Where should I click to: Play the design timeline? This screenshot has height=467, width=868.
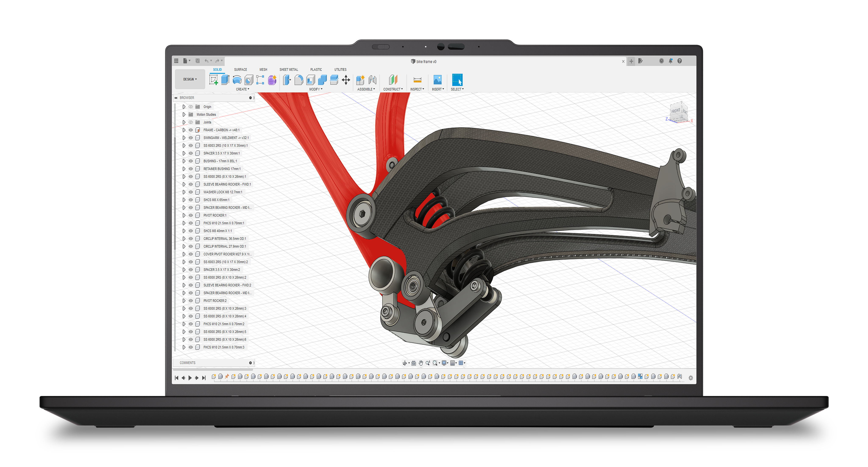(190, 378)
